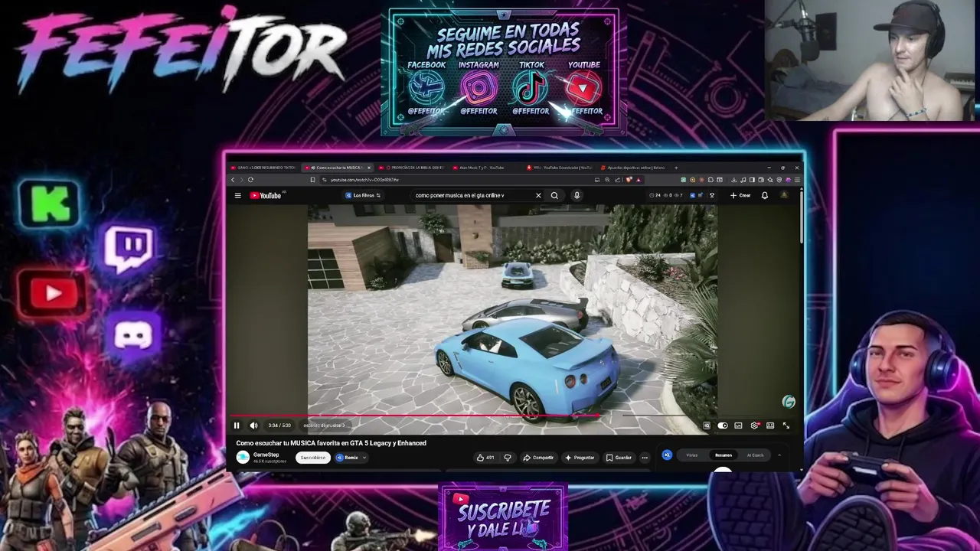Image resolution: width=980 pixels, height=551 pixels.
Task: Click the '3:34 / 5:30' time display
Action: pyautogui.click(x=279, y=425)
